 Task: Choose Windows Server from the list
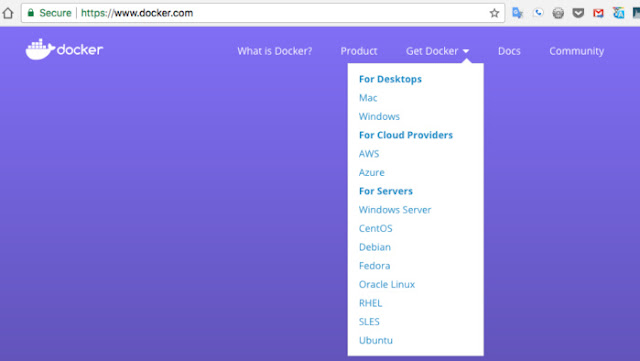point(395,210)
